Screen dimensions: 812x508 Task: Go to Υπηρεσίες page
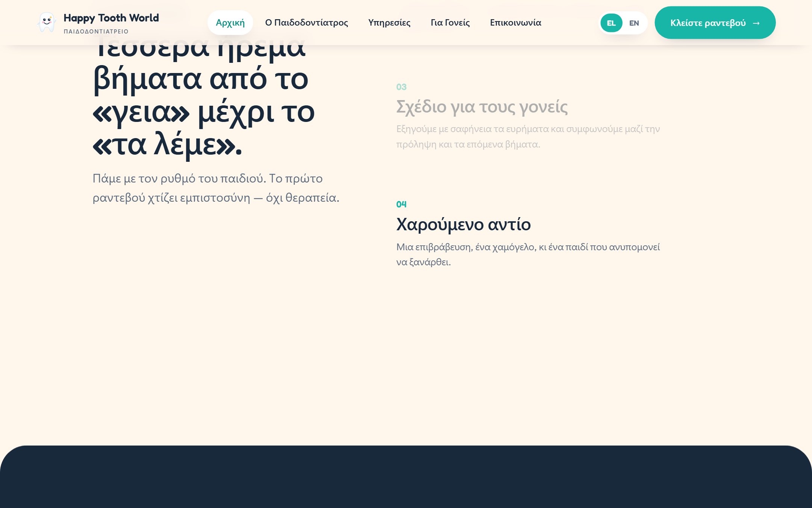(x=389, y=23)
